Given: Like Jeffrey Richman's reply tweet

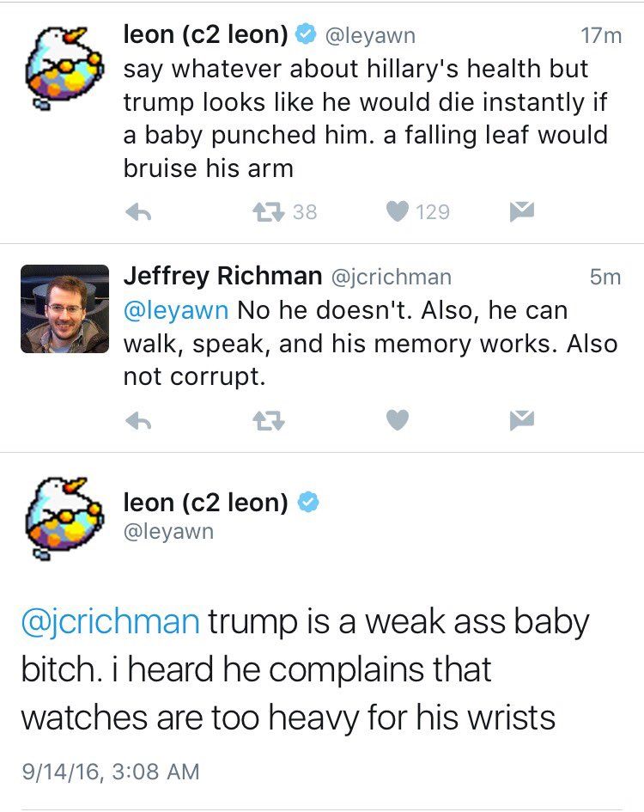Looking at the screenshot, I should click(397, 420).
